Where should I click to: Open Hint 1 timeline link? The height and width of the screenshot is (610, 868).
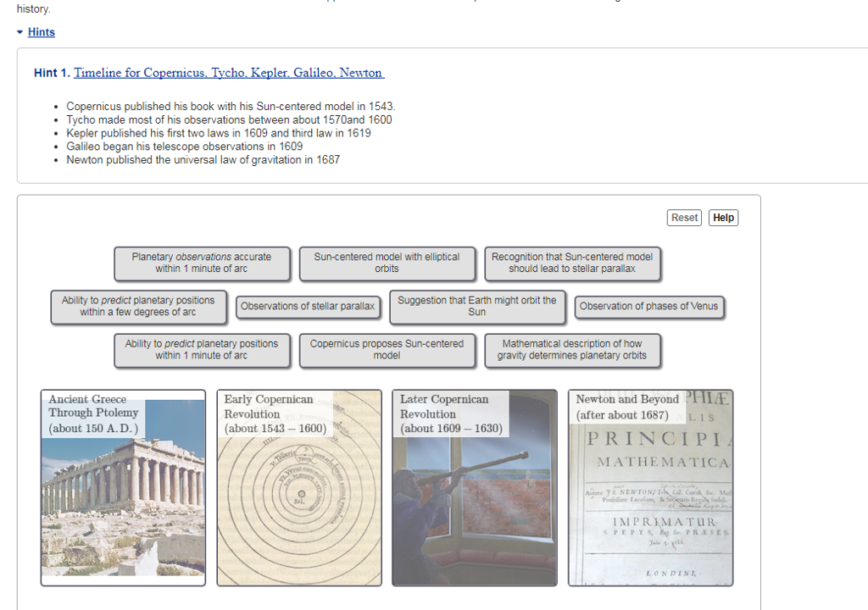[x=228, y=73]
